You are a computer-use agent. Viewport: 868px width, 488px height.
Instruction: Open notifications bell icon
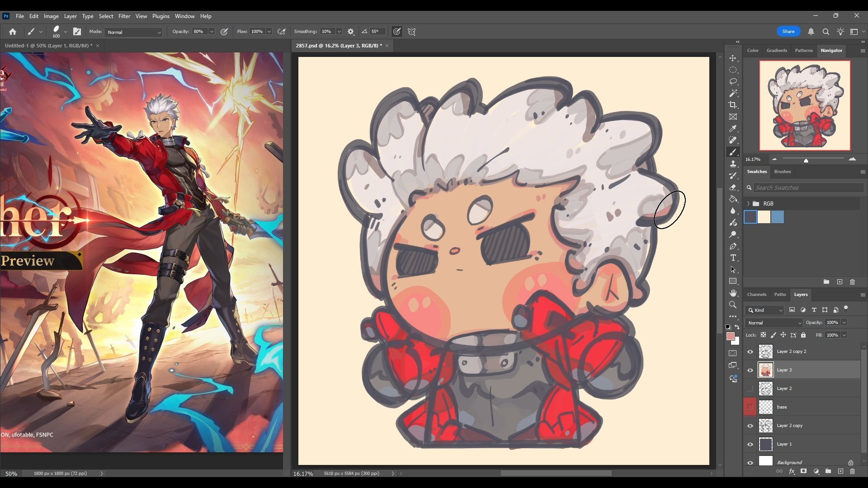(811, 32)
